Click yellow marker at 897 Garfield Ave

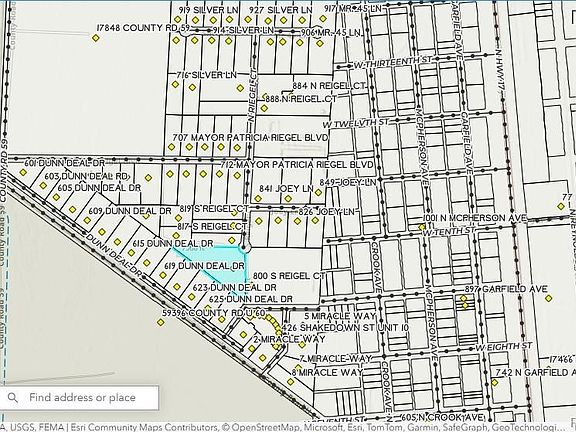pos(549,298)
